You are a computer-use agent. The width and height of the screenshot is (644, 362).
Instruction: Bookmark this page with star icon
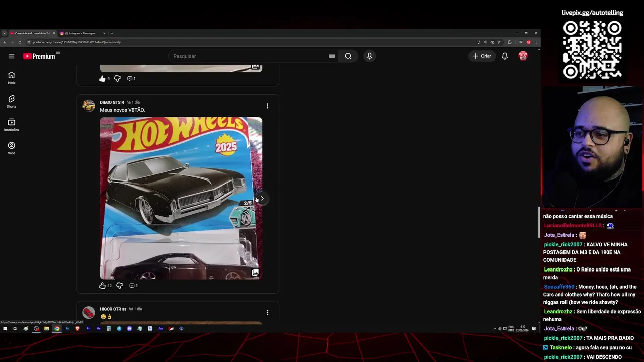point(499,42)
